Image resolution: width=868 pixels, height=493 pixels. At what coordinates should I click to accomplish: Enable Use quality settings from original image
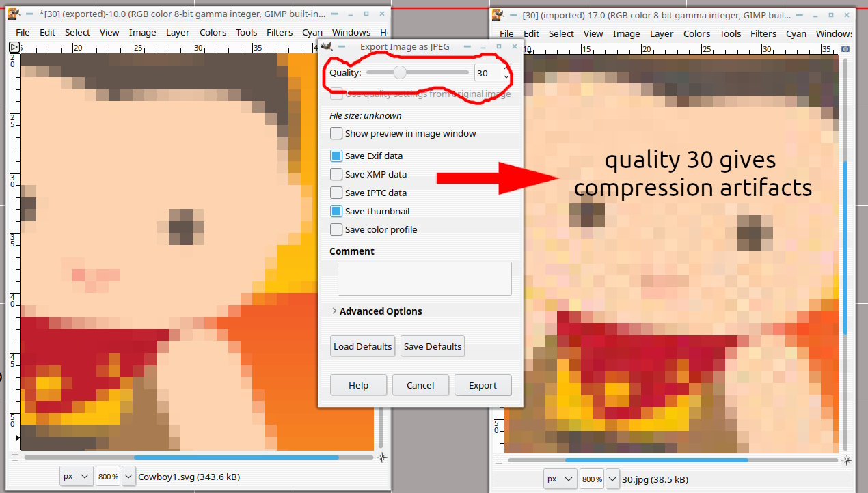pos(336,94)
